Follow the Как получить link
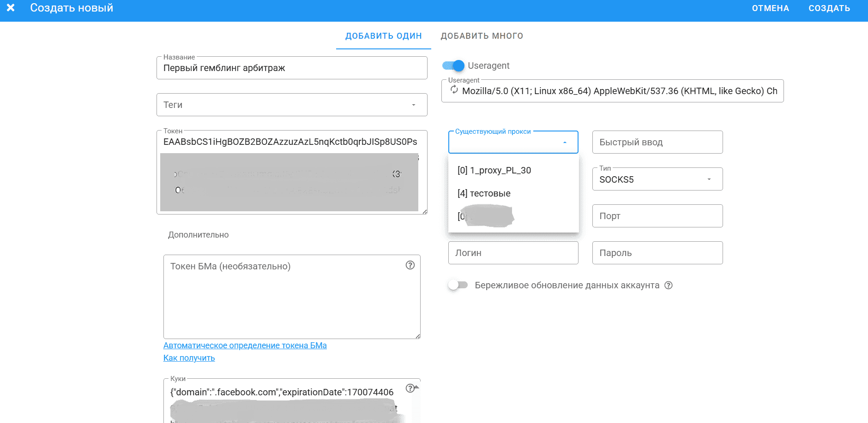This screenshot has width=868, height=423. 189,358
